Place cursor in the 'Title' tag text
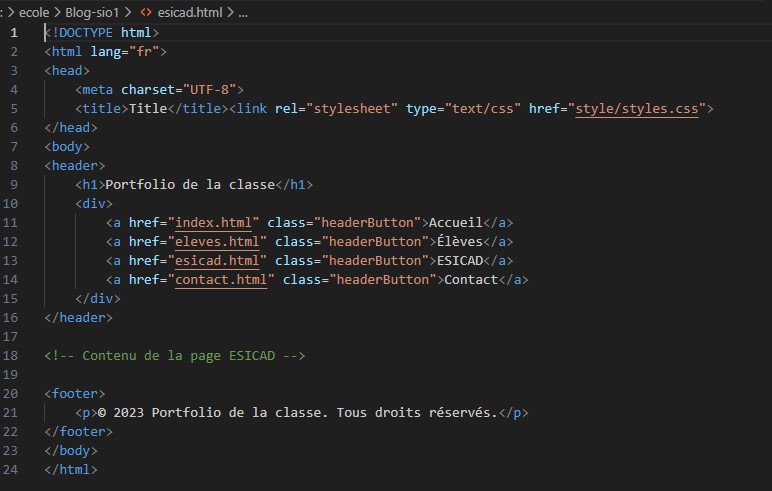This screenshot has height=491, width=772. coord(148,108)
